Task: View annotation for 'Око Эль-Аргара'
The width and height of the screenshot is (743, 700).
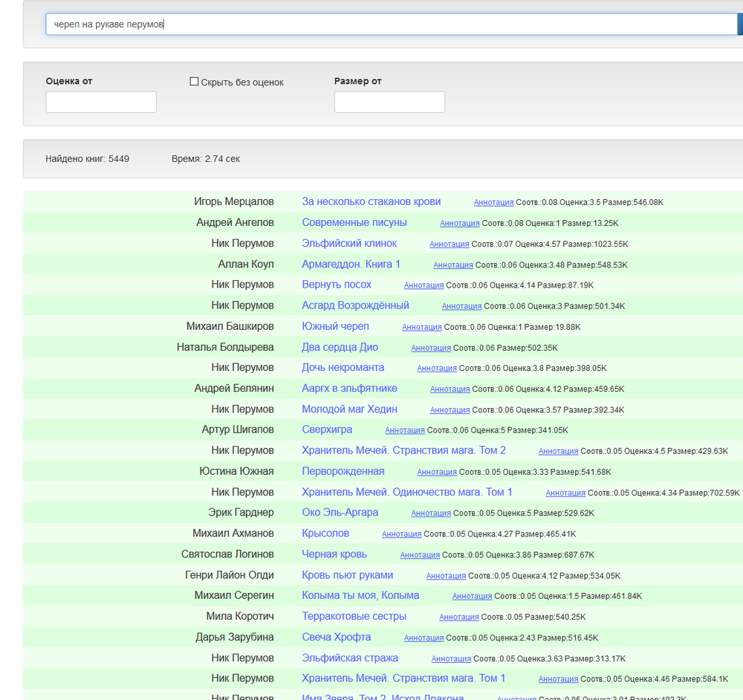Action: pyautogui.click(x=431, y=513)
